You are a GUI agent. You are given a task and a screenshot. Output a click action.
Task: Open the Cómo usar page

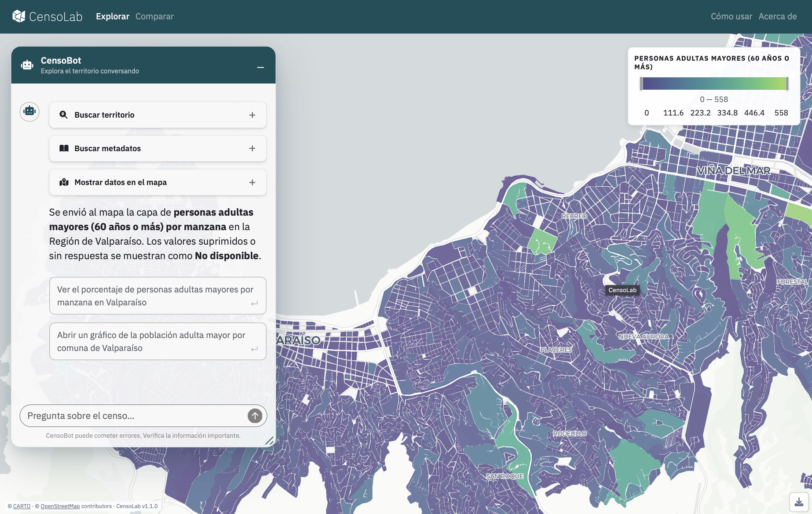(731, 16)
